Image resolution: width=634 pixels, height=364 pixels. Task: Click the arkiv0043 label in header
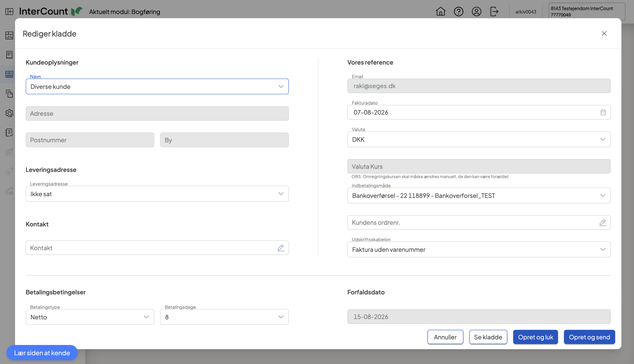(526, 12)
